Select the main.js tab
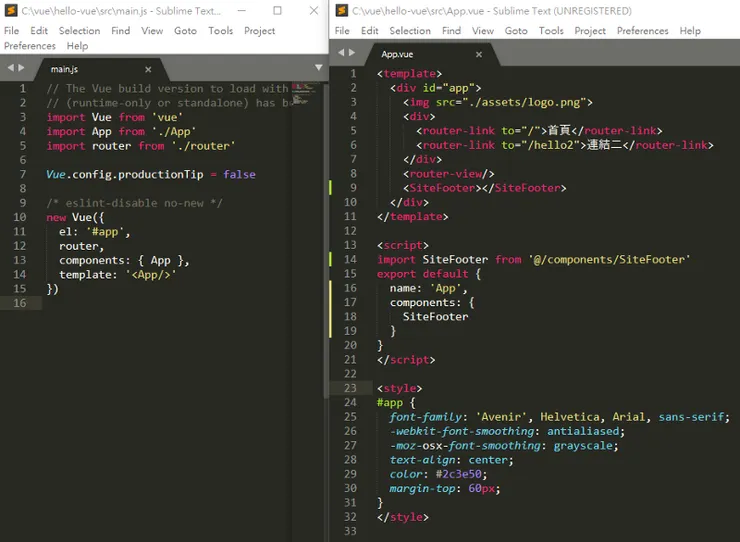740x542 pixels. [x=64, y=69]
